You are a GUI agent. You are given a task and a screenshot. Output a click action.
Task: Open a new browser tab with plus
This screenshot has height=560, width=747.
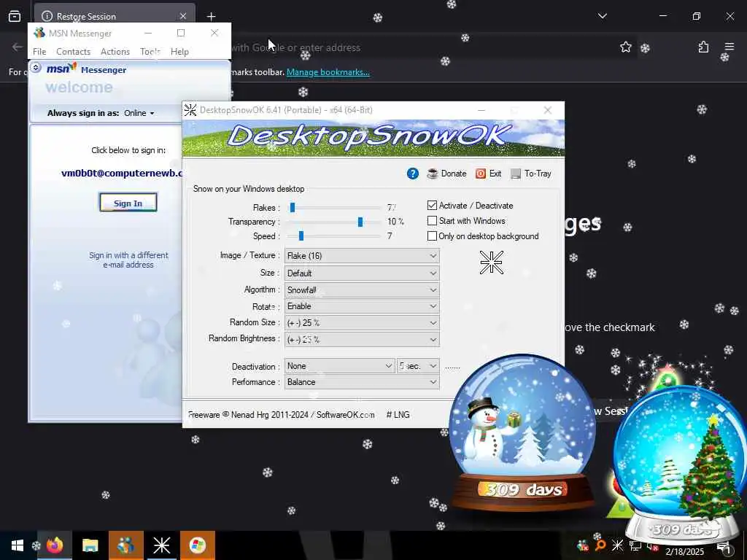[211, 16]
